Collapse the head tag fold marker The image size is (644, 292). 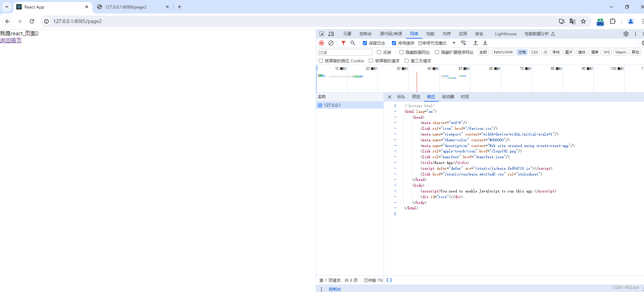pos(395,117)
